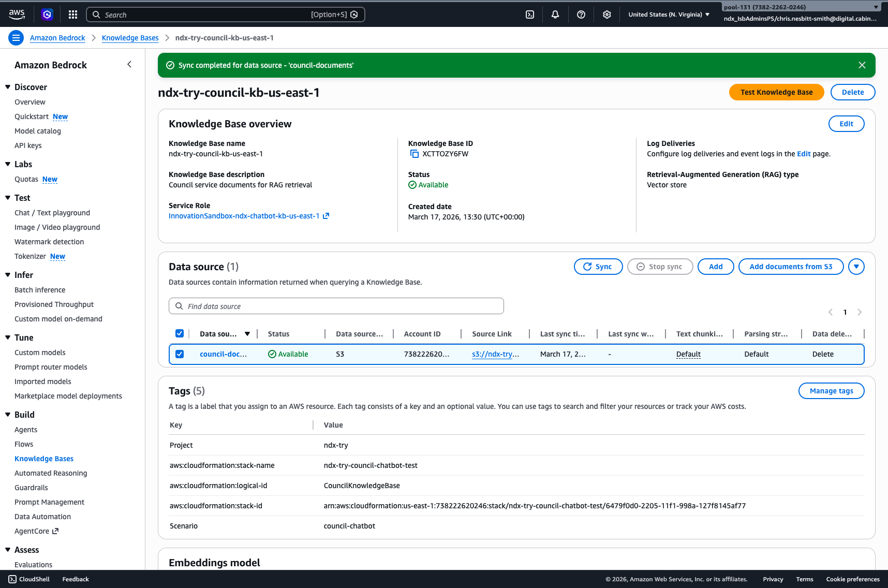Switch to Chat / Text playground
This screenshot has width=888, height=588.
pos(52,212)
